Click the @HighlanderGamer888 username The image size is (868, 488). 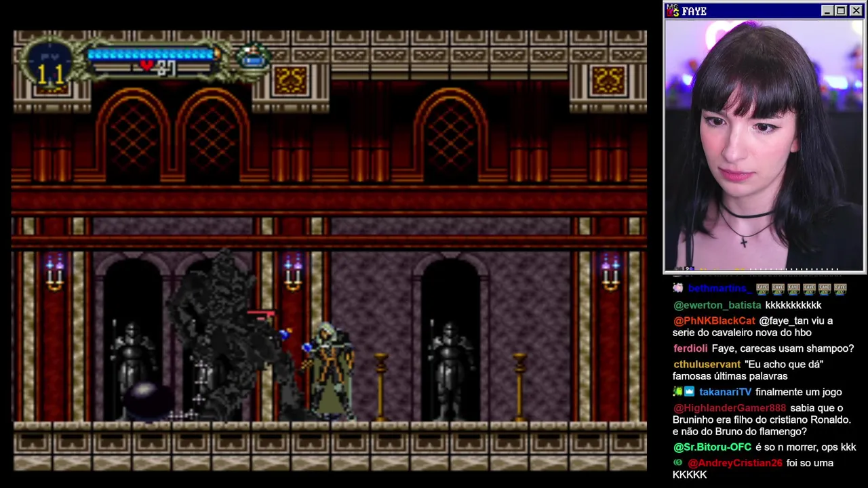730,408
